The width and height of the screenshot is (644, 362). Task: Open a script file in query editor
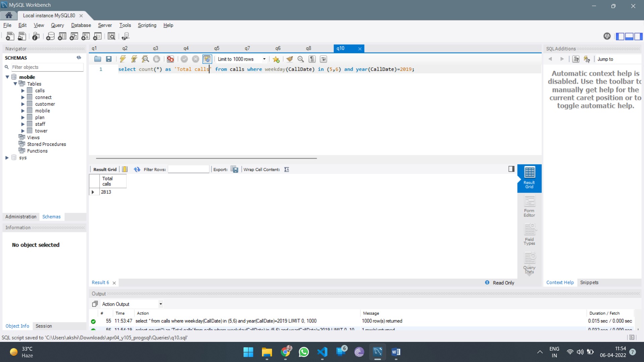[98, 59]
